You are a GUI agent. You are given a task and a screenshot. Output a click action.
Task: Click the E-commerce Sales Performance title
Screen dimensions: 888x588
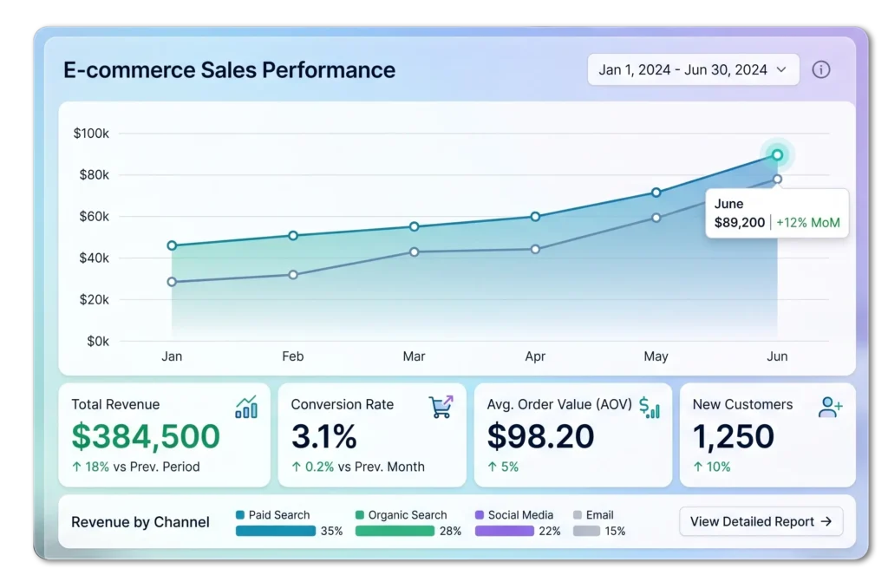(229, 70)
